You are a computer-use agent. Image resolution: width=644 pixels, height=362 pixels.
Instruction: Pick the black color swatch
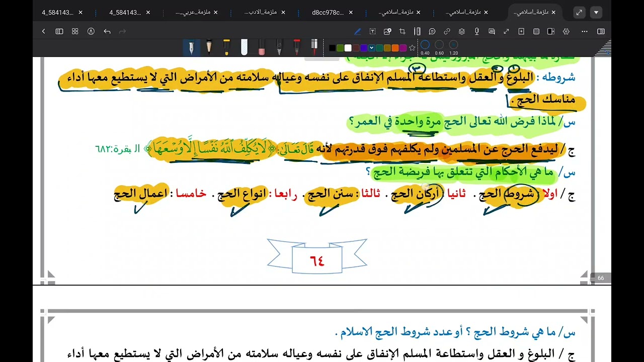click(332, 48)
